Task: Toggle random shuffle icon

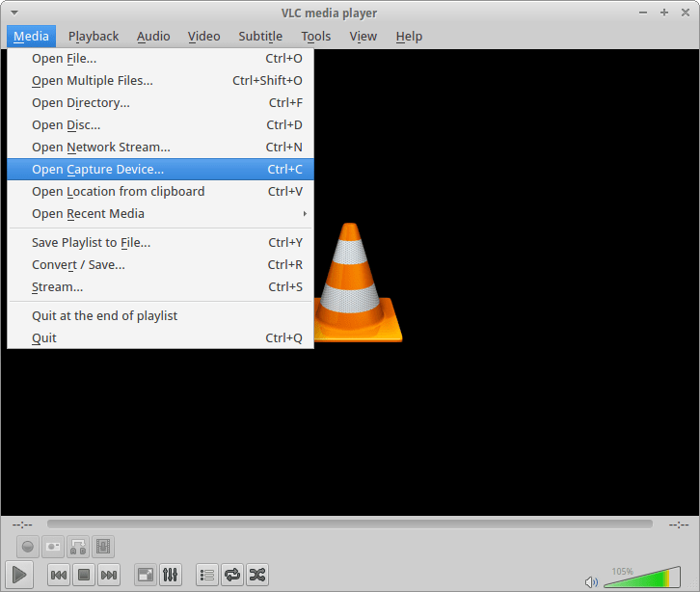Action: [x=257, y=575]
